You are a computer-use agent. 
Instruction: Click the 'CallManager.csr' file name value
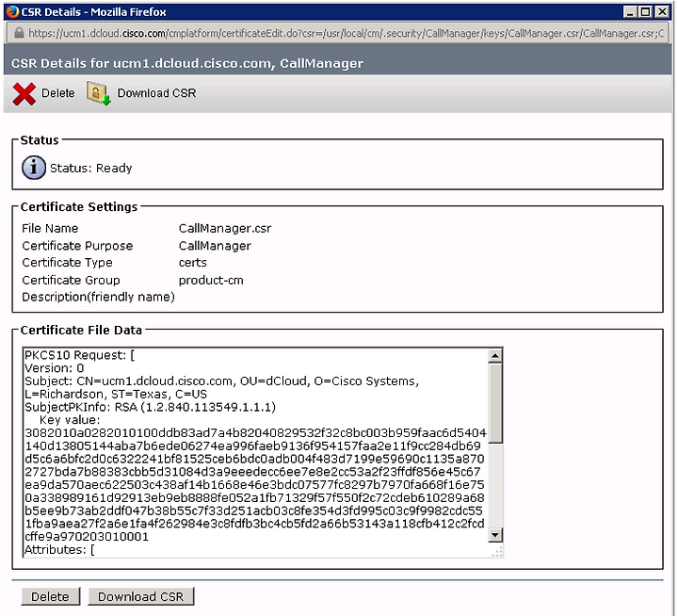pyautogui.click(x=225, y=228)
